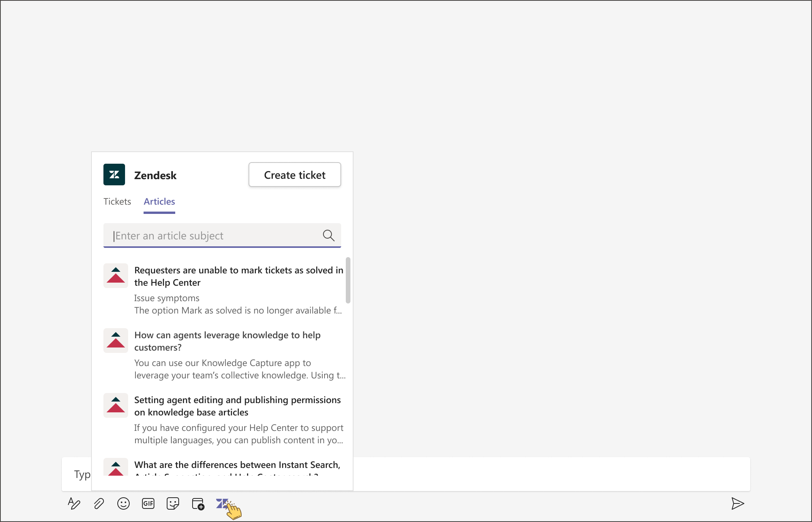This screenshot has width=812, height=522.
Task: Click snippet If you have configured your Help Center
Action: 239,434
